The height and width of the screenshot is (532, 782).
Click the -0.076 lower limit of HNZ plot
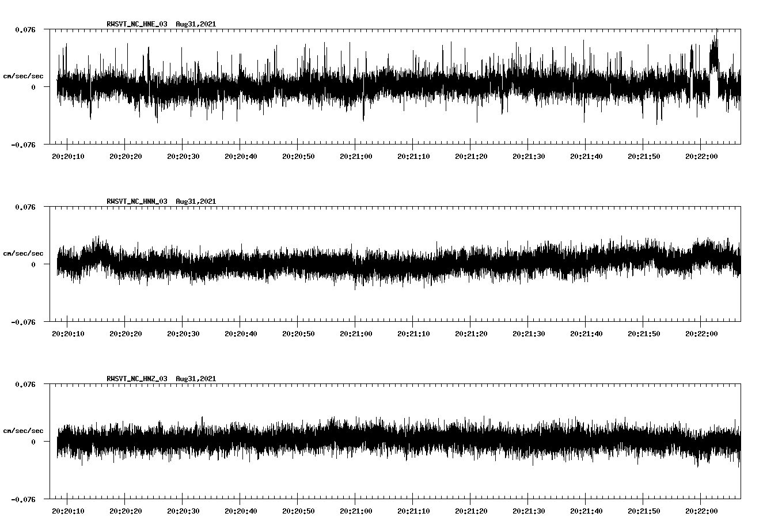[23, 499]
